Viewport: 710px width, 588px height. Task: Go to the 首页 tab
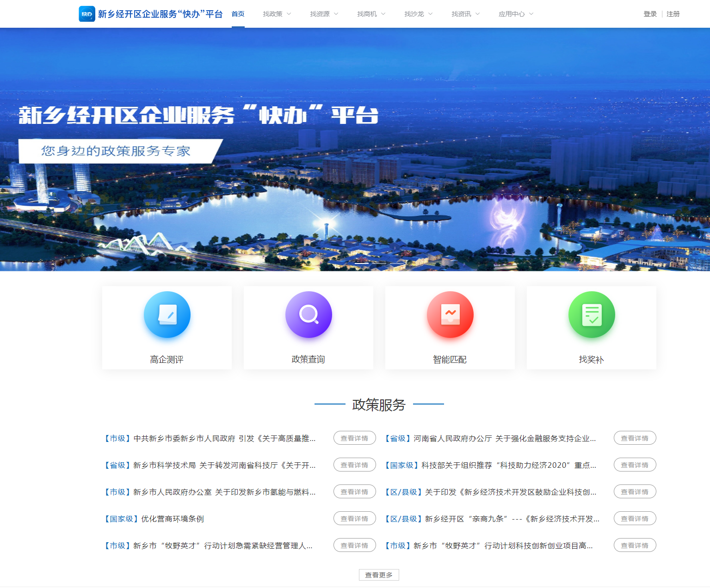(x=238, y=14)
